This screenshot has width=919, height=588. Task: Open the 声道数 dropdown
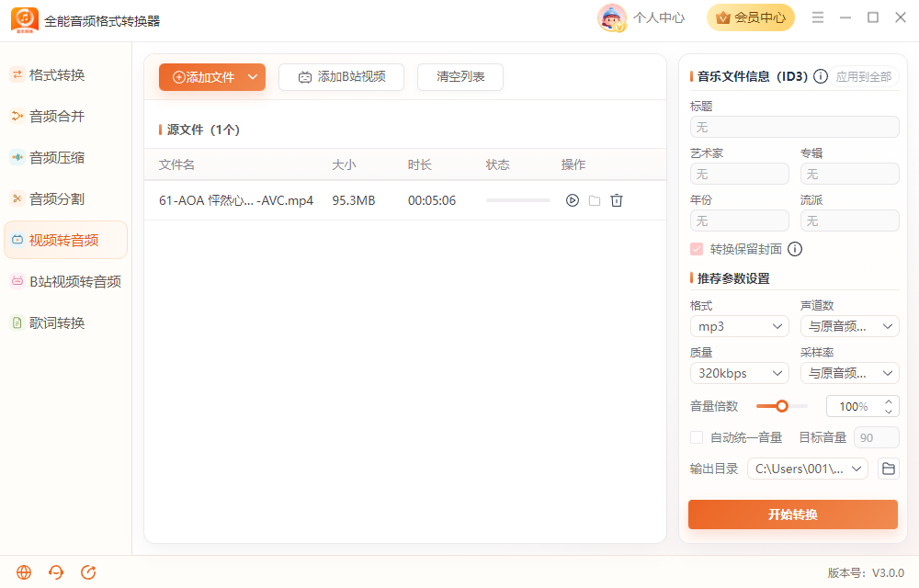pos(850,326)
